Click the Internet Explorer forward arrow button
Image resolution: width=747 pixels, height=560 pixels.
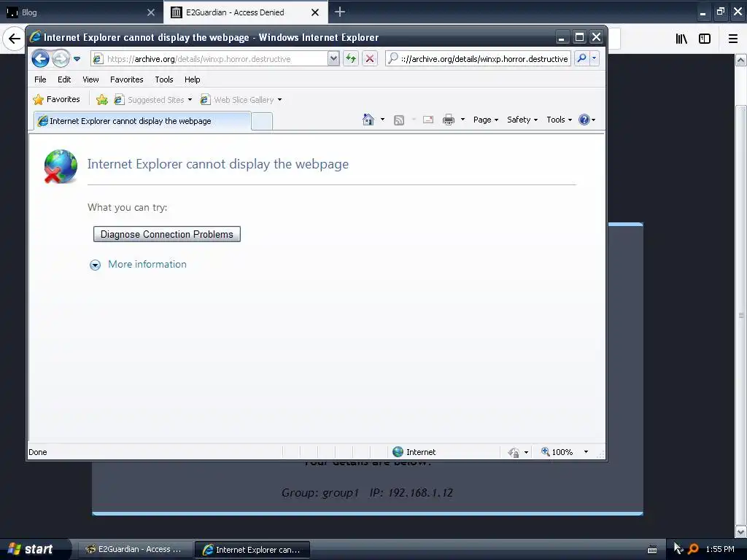tap(61, 59)
